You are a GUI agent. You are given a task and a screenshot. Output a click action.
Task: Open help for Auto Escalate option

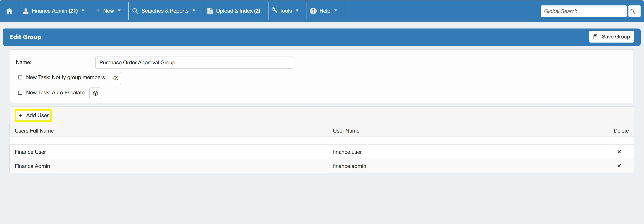point(95,93)
